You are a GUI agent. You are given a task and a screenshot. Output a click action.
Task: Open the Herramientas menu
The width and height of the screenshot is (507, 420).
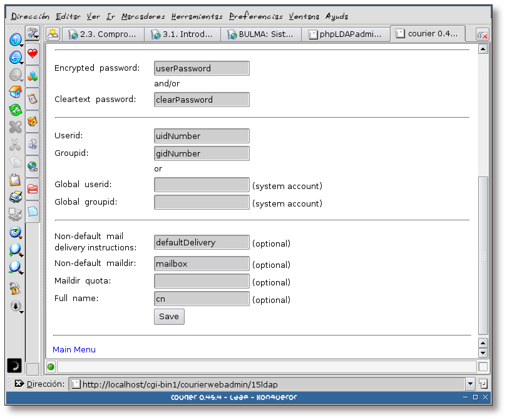pyautogui.click(x=197, y=16)
